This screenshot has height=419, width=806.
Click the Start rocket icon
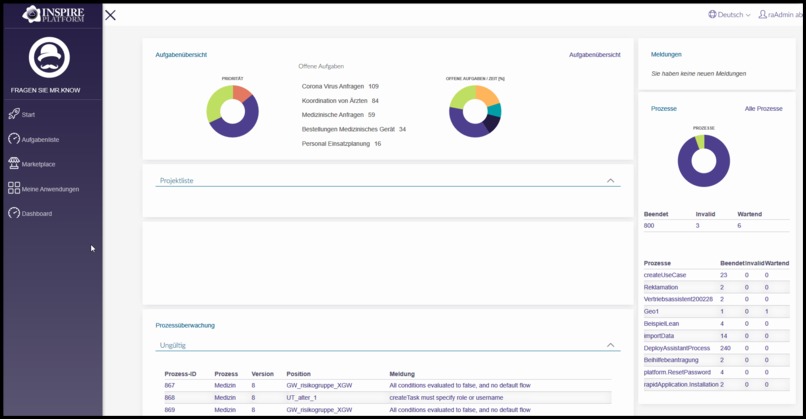pyautogui.click(x=14, y=114)
